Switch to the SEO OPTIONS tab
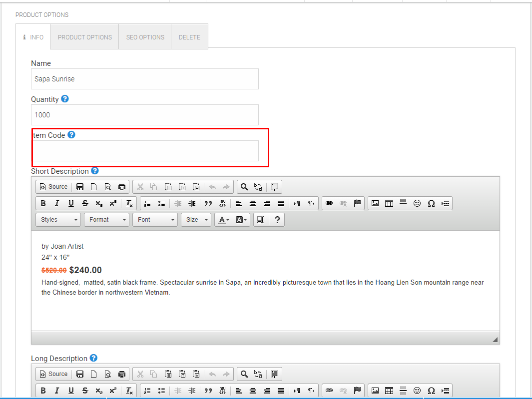Image resolution: width=532 pixels, height=399 pixels. [x=145, y=36]
